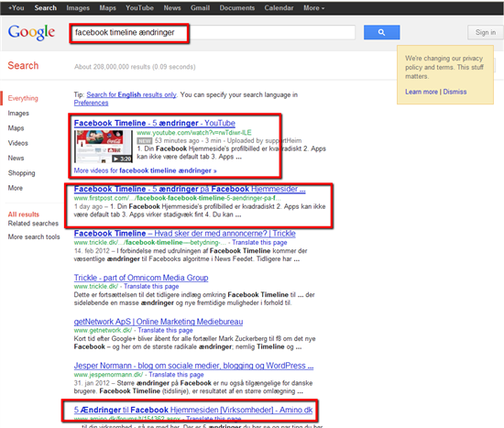This screenshot has height=428, width=504.
Task: Open 'More videos for facebook timeline ændringer'
Action: click(x=146, y=170)
